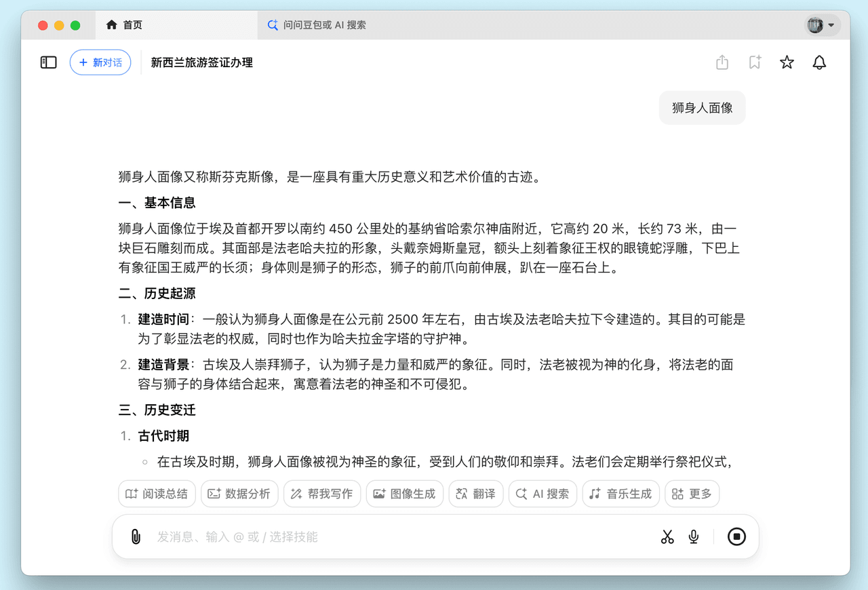Open the profile avatar dropdown
This screenshot has height=590, width=868.
822,25
